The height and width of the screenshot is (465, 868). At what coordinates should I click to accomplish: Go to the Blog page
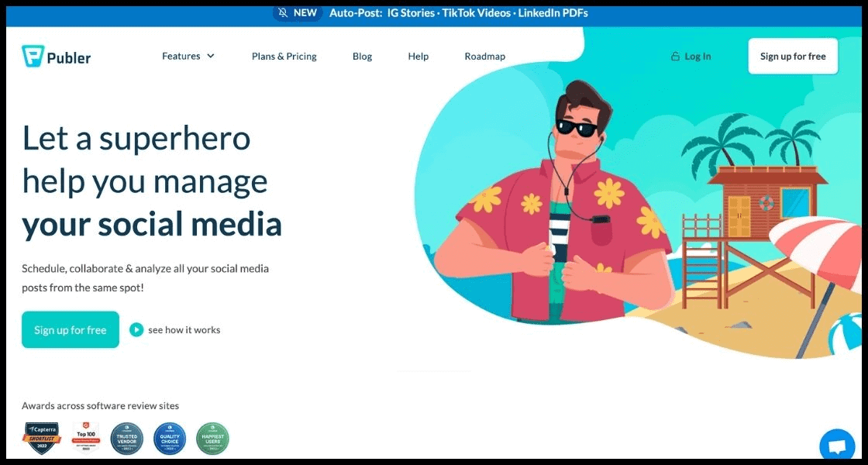coord(362,57)
